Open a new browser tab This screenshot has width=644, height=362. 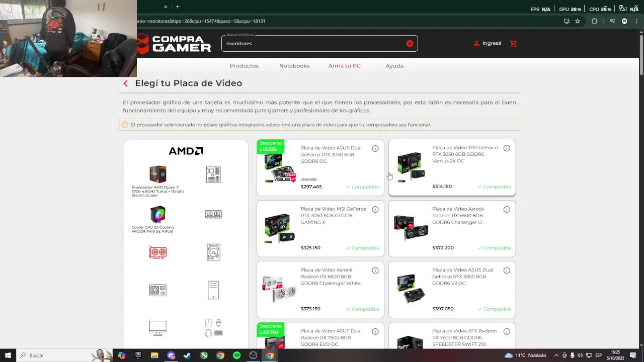click(178, 7)
